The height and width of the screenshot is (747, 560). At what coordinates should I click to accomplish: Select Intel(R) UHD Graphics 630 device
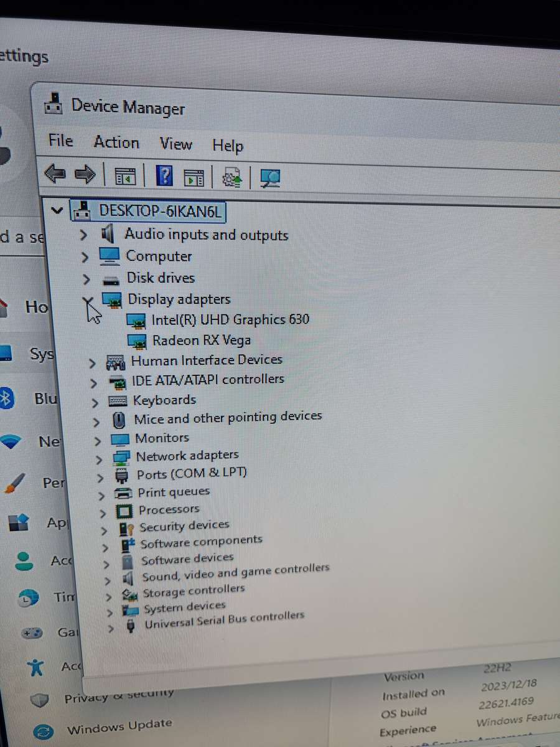pos(230,320)
